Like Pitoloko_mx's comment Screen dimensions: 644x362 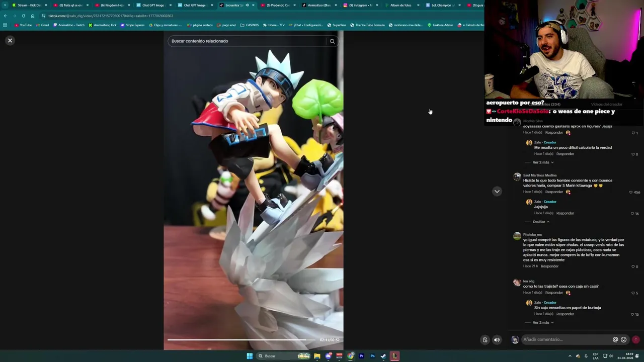(x=633, y=266)
